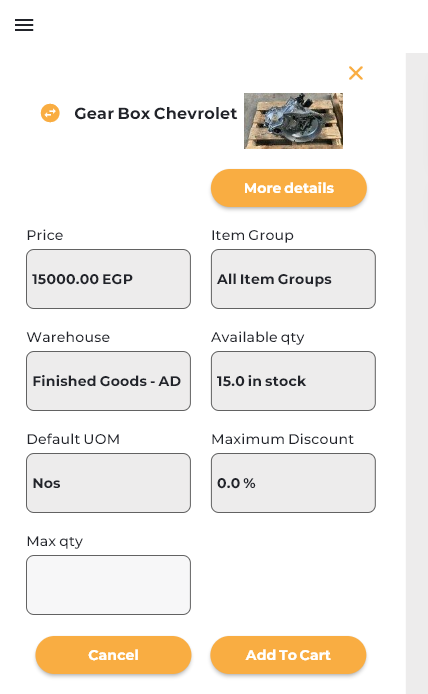Click the Maximum Discount label

(x=282, y=439)
